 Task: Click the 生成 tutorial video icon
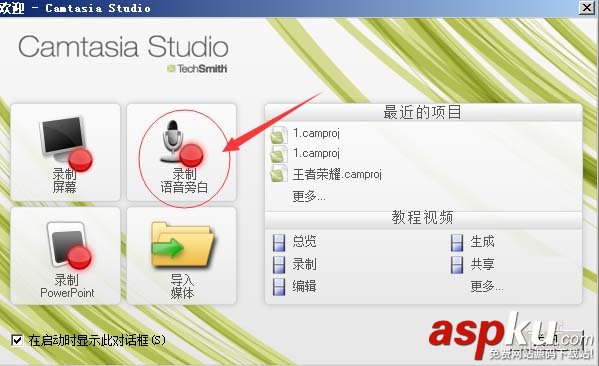click(x=457, y=242)
